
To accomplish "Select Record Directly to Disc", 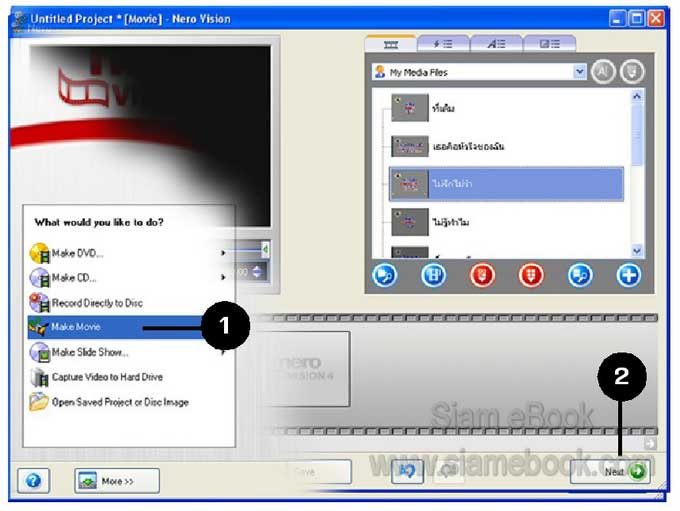I will coord(128,302).
